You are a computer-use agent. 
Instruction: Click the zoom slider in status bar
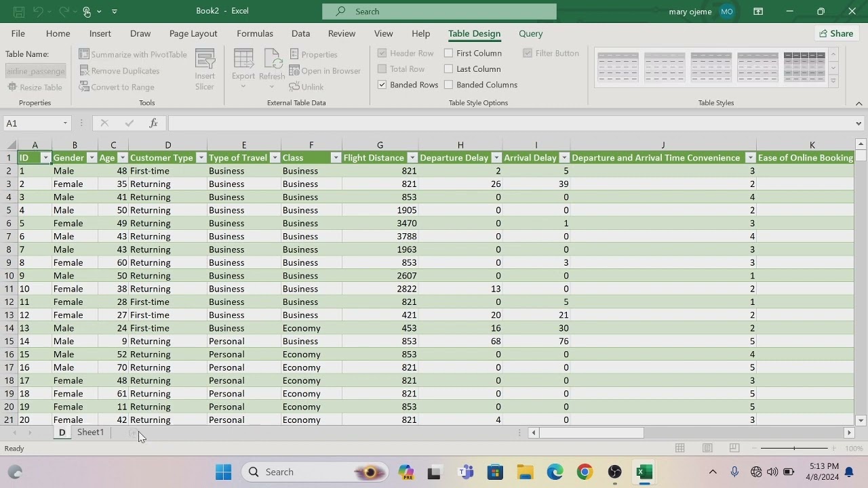(x=794, y=448)
